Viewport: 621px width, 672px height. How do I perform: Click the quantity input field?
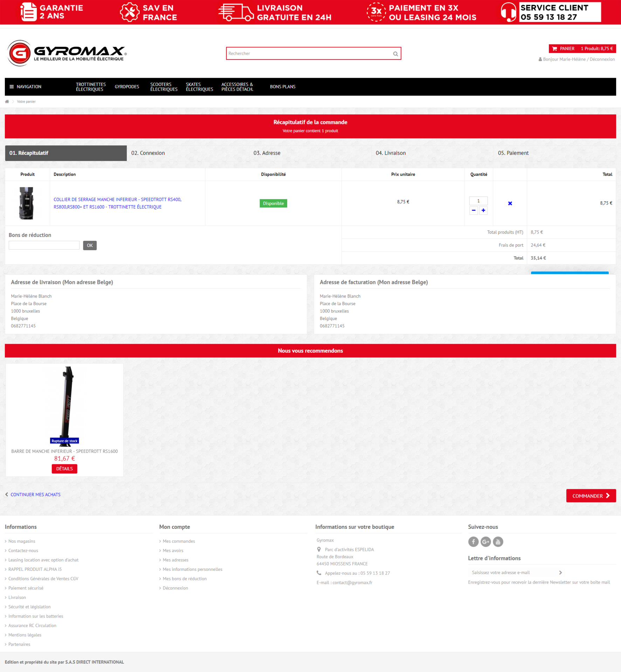[x=478, y=201]
